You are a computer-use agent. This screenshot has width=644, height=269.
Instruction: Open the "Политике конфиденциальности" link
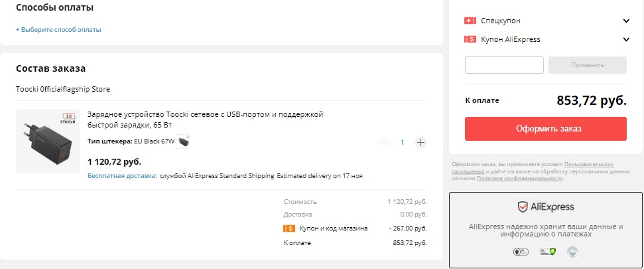tap(519, 178)
